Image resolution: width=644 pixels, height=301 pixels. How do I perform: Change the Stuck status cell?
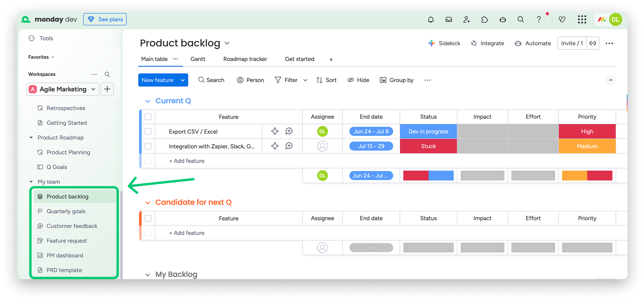pos(428,146)
